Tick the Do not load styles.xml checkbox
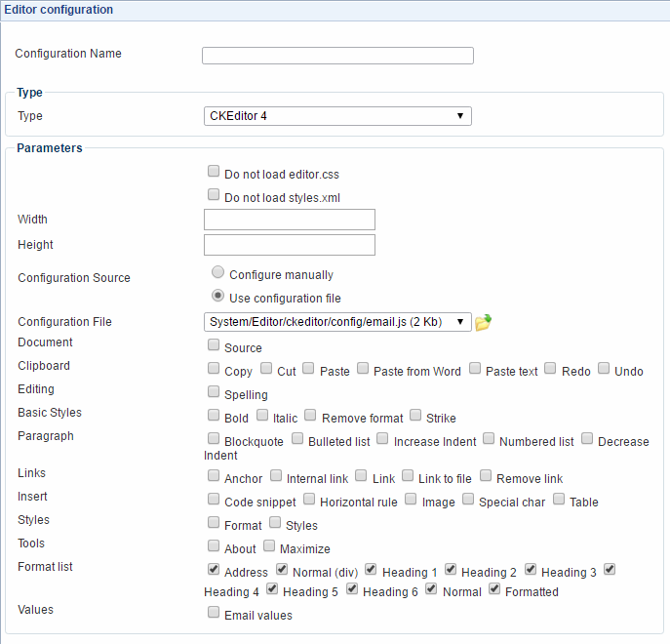 tap(214, 195)
